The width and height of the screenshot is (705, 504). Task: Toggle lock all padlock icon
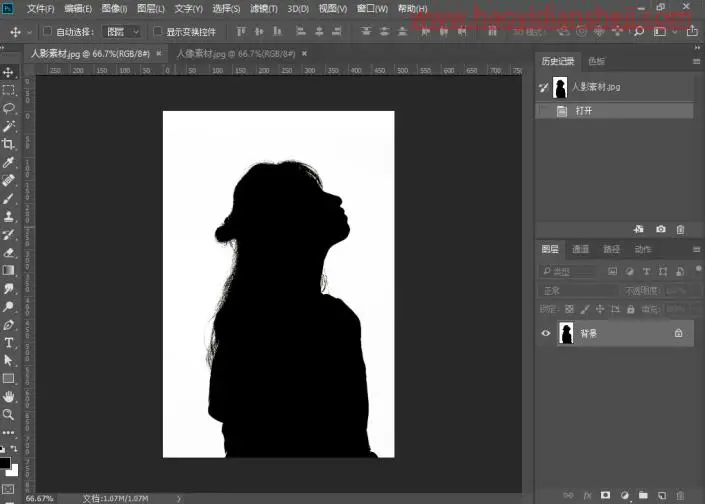[x=630, y=309]
